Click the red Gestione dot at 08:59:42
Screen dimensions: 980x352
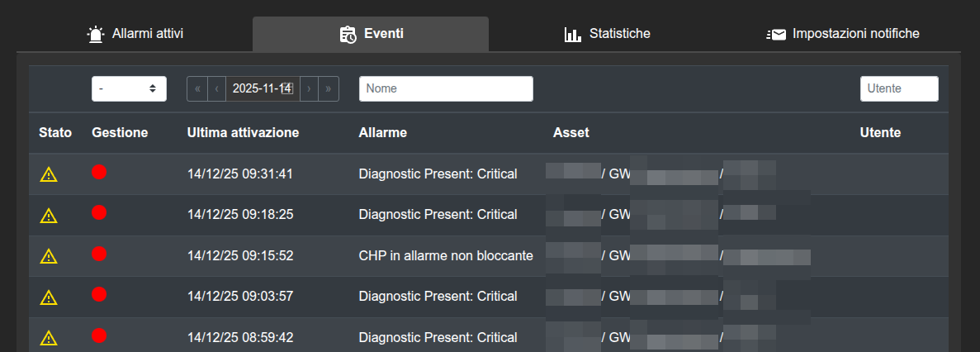[x=99, y=335]
